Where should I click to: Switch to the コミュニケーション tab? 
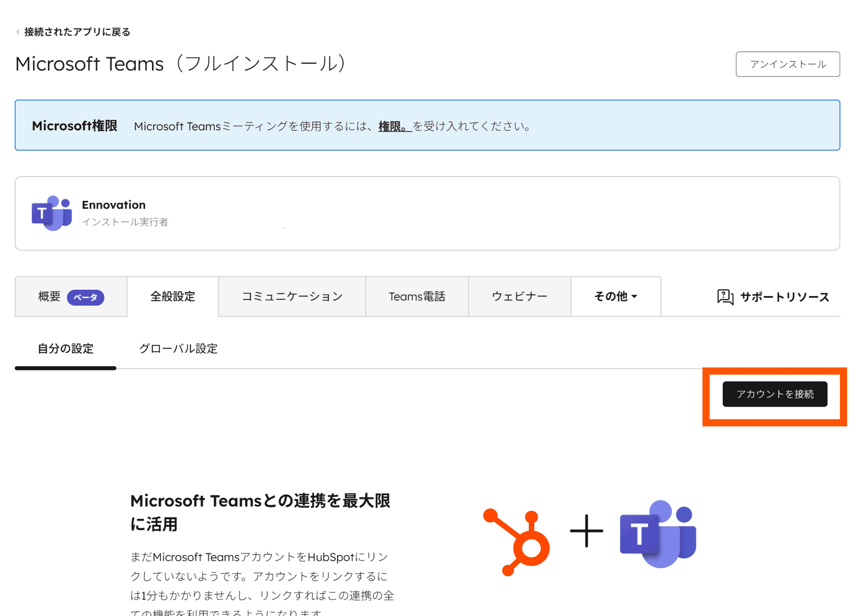tap(292, 296)
